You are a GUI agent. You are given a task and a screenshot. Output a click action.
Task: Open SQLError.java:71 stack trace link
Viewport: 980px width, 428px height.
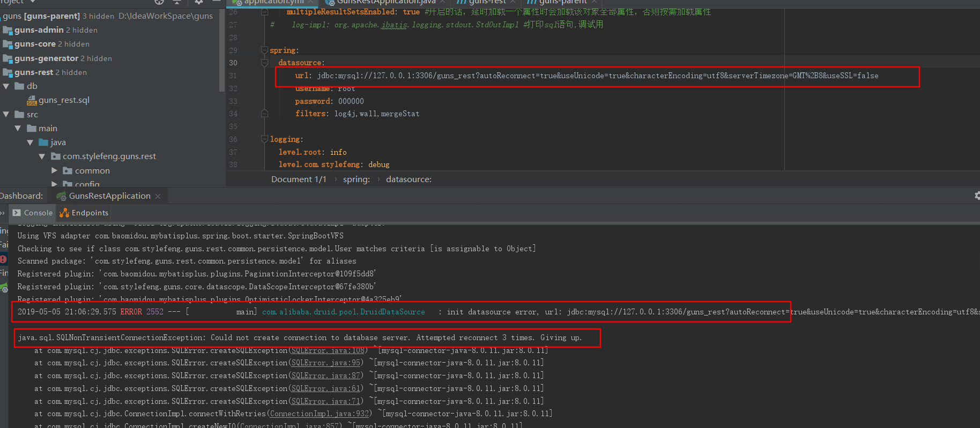coord(326,402)
